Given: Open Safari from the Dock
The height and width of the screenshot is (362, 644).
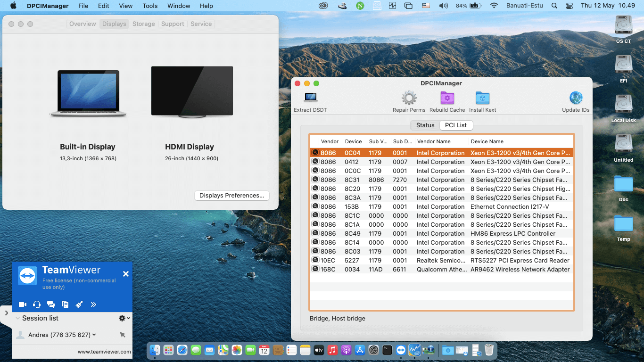Looking at the screenshot, I should pyautogui.click(x=182, y=350).
